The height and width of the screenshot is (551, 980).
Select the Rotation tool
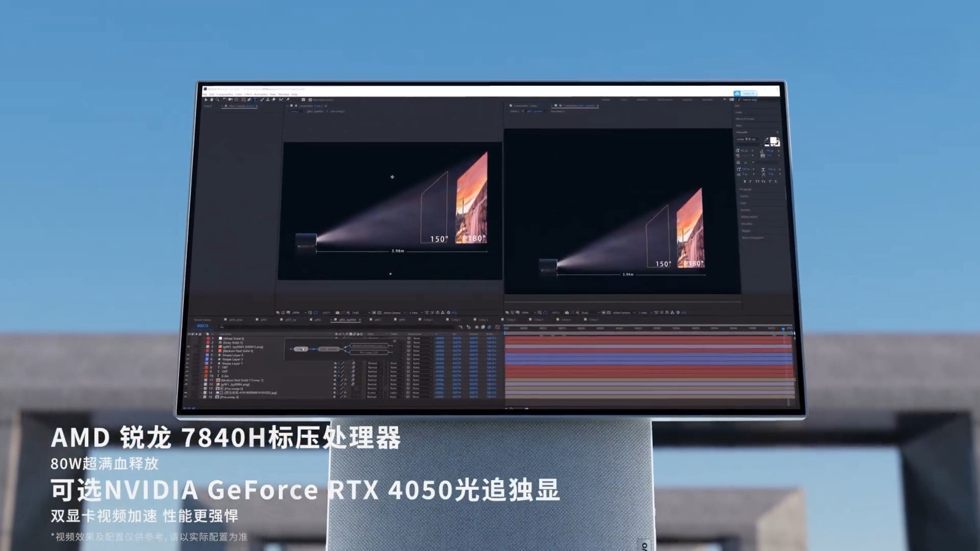coord(225,100)
